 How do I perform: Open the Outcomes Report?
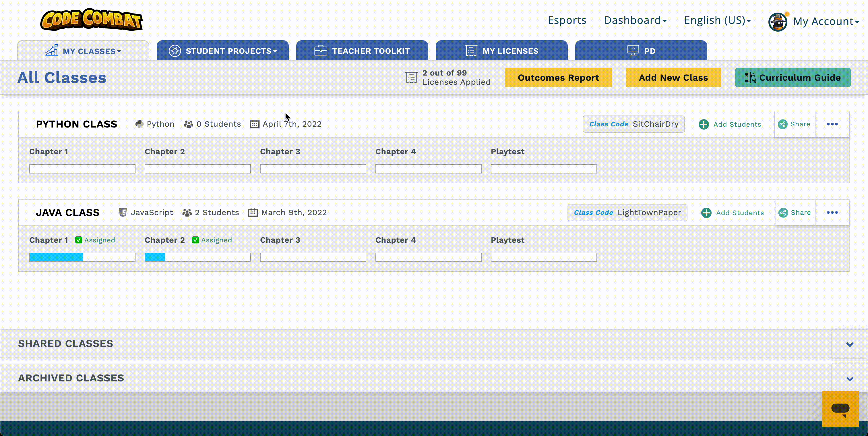[558, 78]
